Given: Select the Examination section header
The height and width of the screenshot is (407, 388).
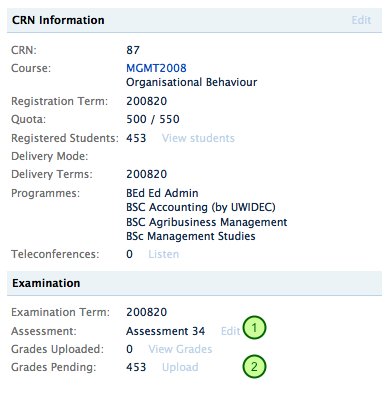Looking at the screenshot, I should point(194,283).
